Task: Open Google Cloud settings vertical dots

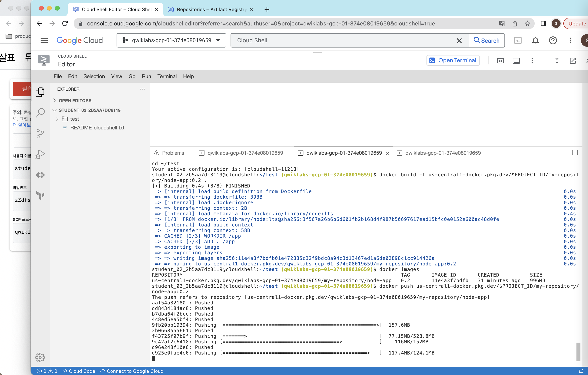Action: (x=570, y=40)
